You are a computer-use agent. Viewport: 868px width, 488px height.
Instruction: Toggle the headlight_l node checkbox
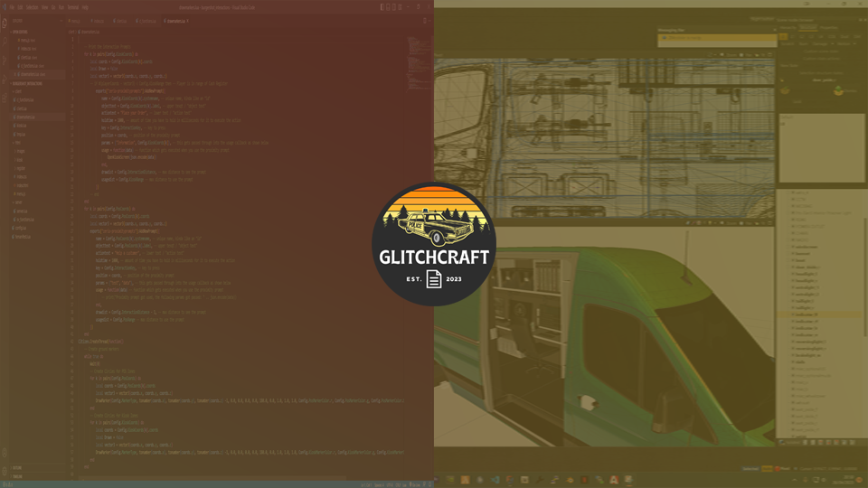click(793, 274)
